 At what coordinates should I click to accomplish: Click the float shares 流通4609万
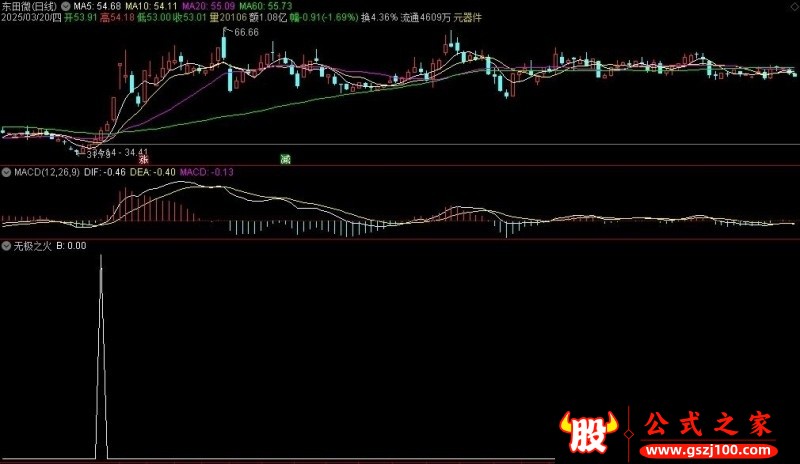pos(426,18)
